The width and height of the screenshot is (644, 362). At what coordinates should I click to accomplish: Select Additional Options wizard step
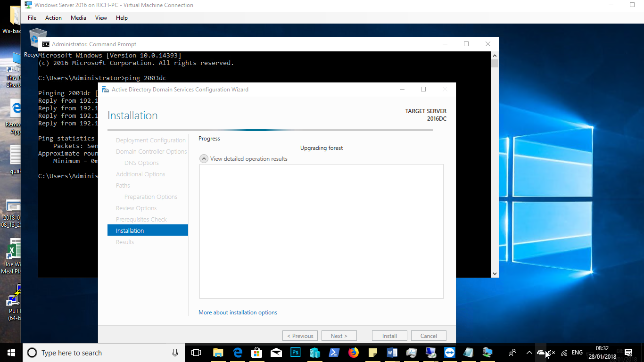tap(140, 174)
